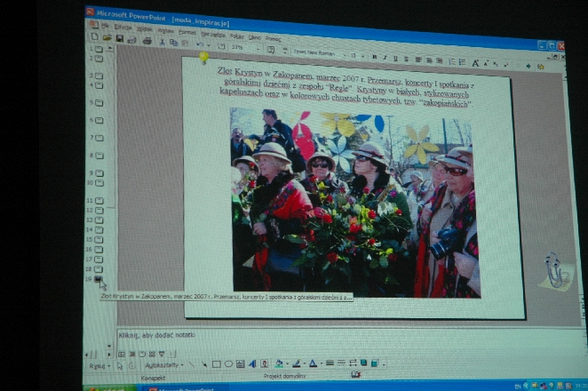Select slide 5 in outline pane
The width and height of the screenshot is (588, 391).
coord(97,103)
